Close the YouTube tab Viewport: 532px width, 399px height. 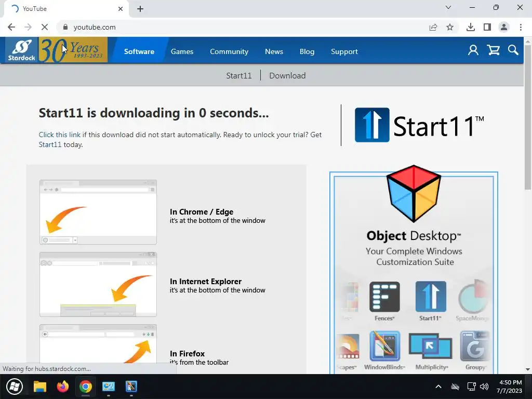[x=121, y=9]
